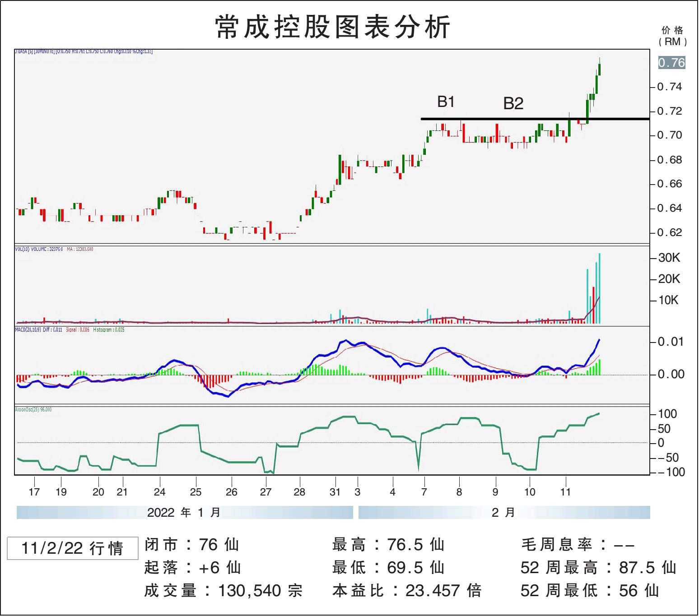Click the ticker header line atop price chart
699x616 pixels.
(x=84, y=51)
